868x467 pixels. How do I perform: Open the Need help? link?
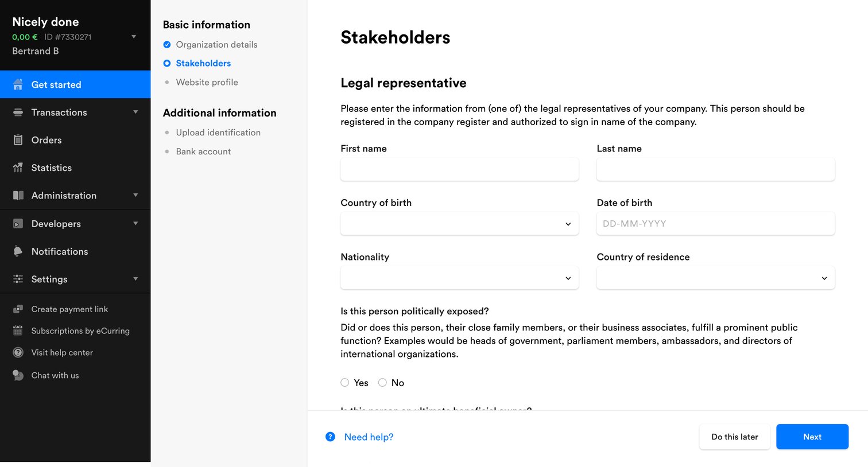(x=369, y=437)
